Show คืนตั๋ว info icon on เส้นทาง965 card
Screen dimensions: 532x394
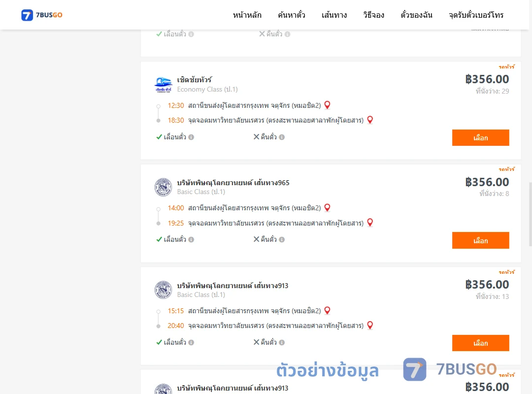[282, 239]
